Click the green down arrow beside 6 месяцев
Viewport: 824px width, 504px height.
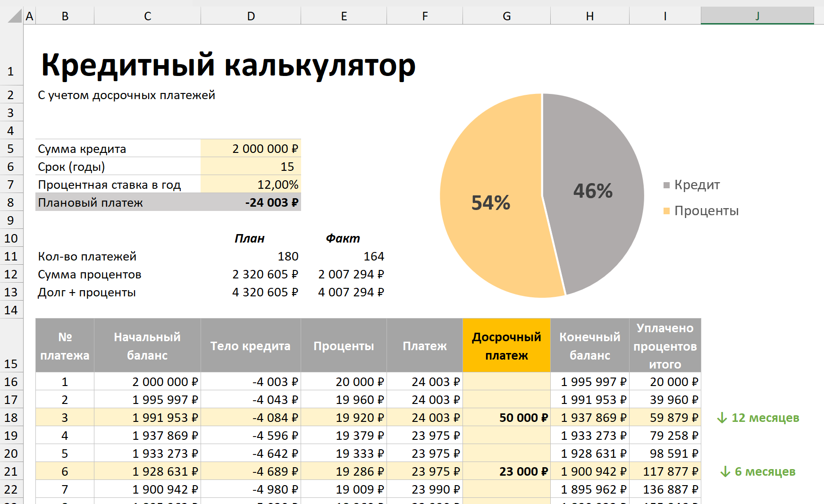(726, 471)
